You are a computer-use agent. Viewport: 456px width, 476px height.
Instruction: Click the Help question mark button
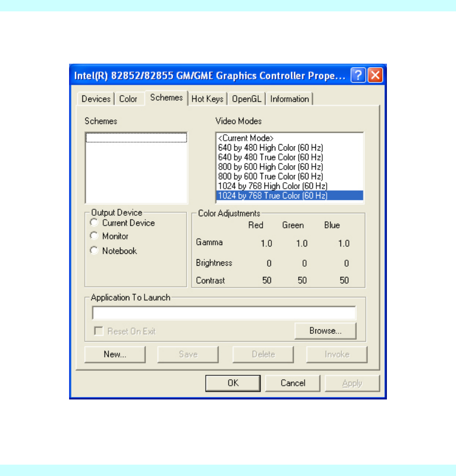point(358,75)
